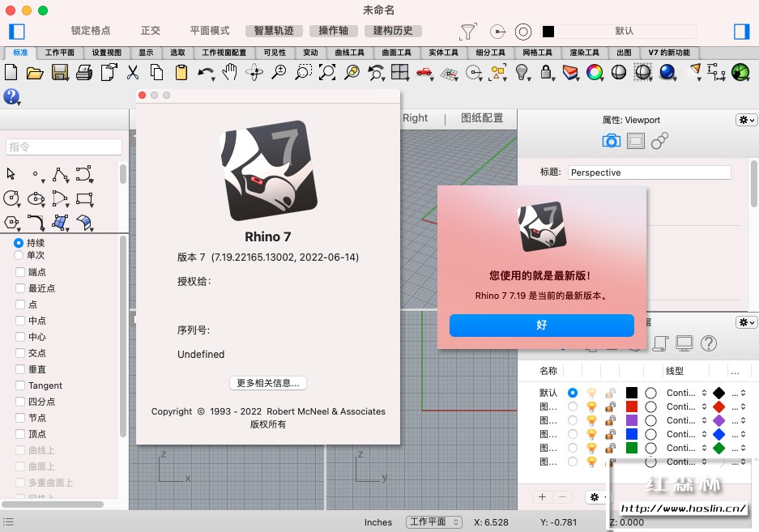Click the Print icon

84,73
